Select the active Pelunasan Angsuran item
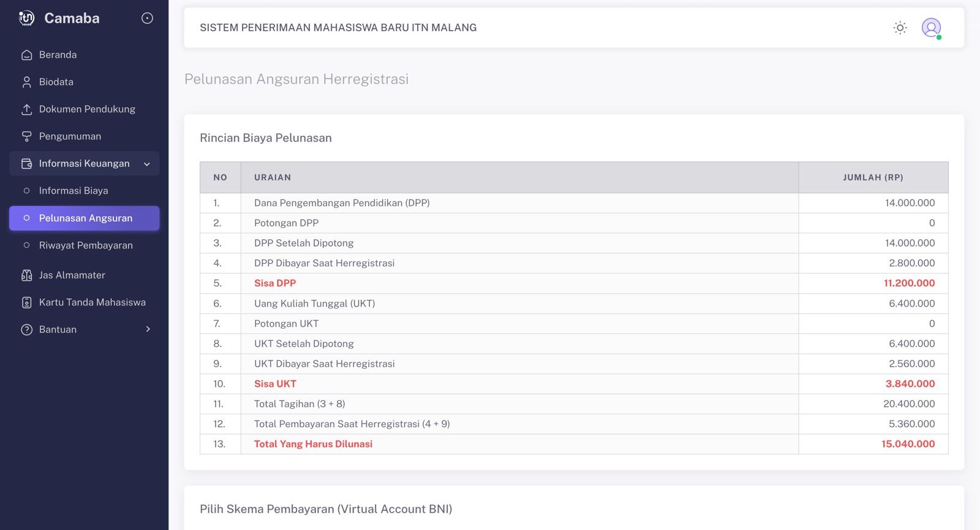Screen dimensions: 980x530 tap(84, 218)
